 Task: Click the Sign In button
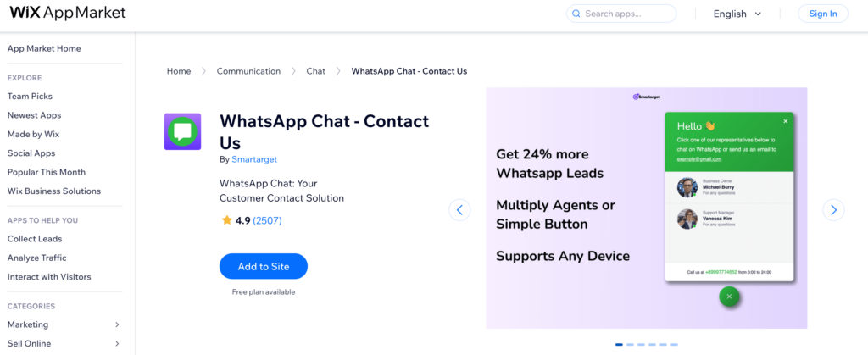[823, 14]
